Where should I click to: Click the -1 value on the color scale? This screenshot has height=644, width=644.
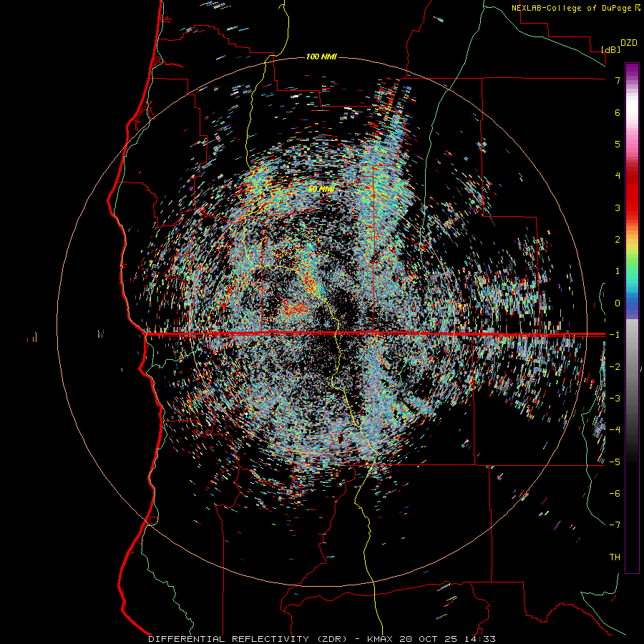(615, 335)
